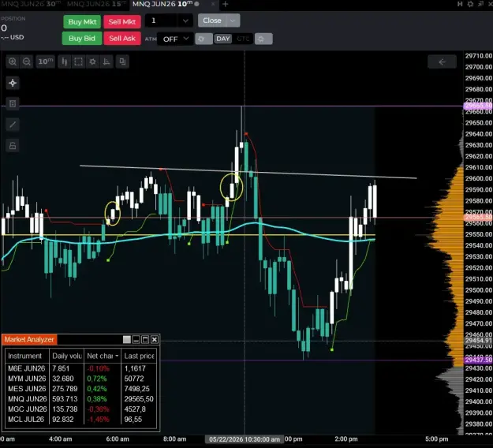Viewport: 493px width, 448px height.
Task: Open the order quantity dropdown arrow
Action: (x=185, y=21)
